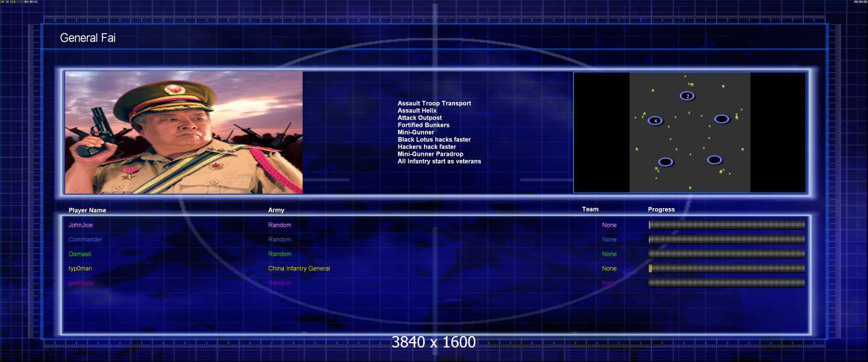
Task: Click start position 2 on the map
Action: point(687,96)
